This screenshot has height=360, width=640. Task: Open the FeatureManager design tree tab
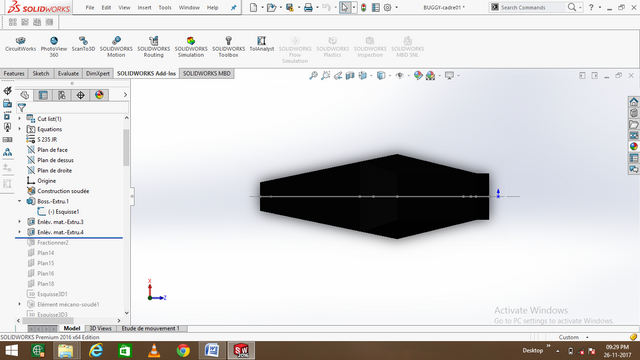[24, 95]
